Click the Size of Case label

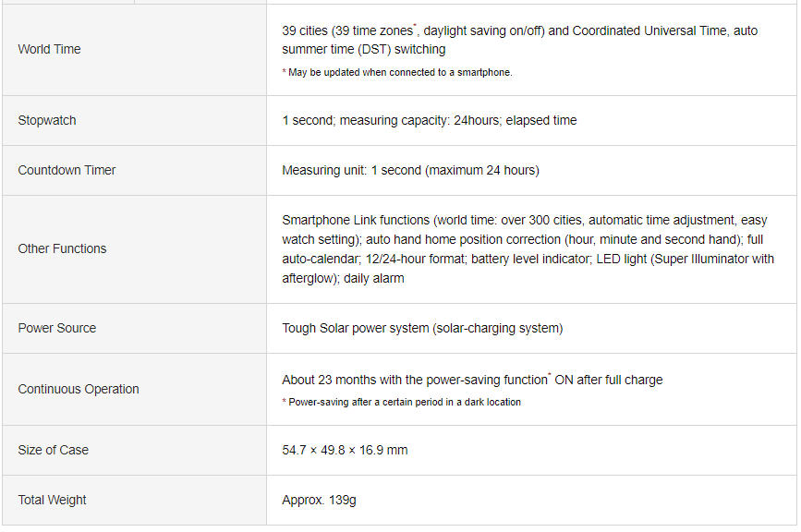(54, 450)
